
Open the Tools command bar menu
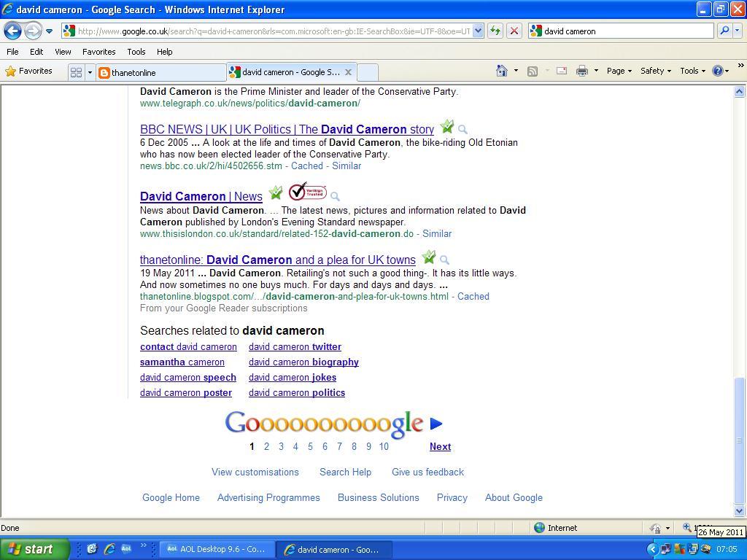(692, 71)
